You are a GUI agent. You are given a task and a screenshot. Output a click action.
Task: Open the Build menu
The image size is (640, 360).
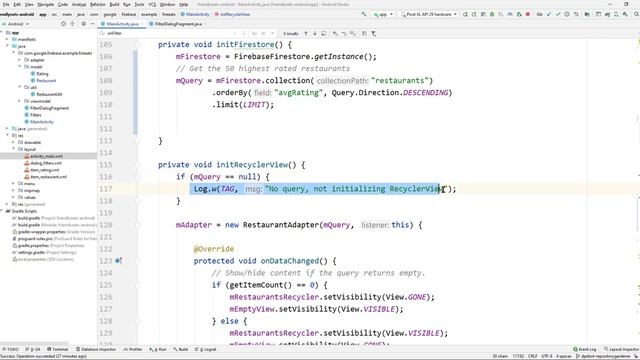114,4
